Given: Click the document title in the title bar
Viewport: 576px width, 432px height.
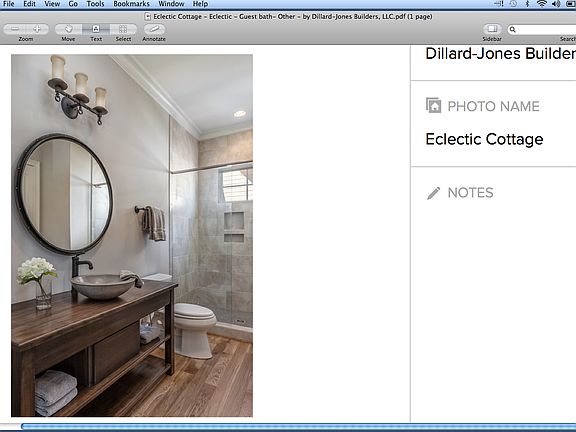Looking at the screenshot, I should pos(293,16).
